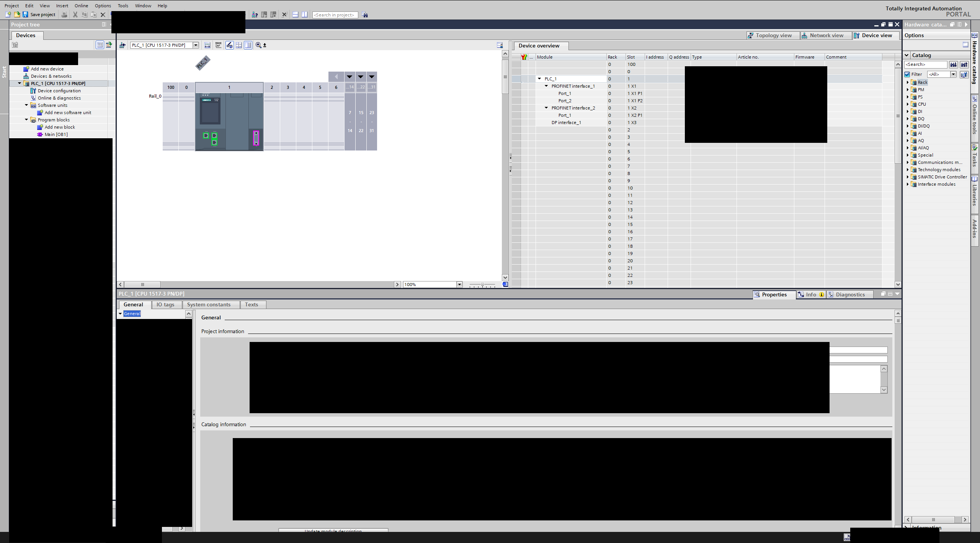This screenshot has height=543, width=980.
Task: Toggle details view icon in Project tree
Action: click(x=100, y=45)
